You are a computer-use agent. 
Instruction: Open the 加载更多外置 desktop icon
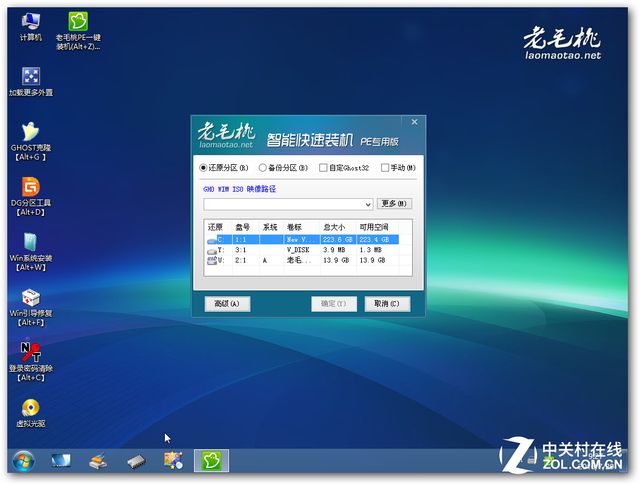click(x=31, y=82)
